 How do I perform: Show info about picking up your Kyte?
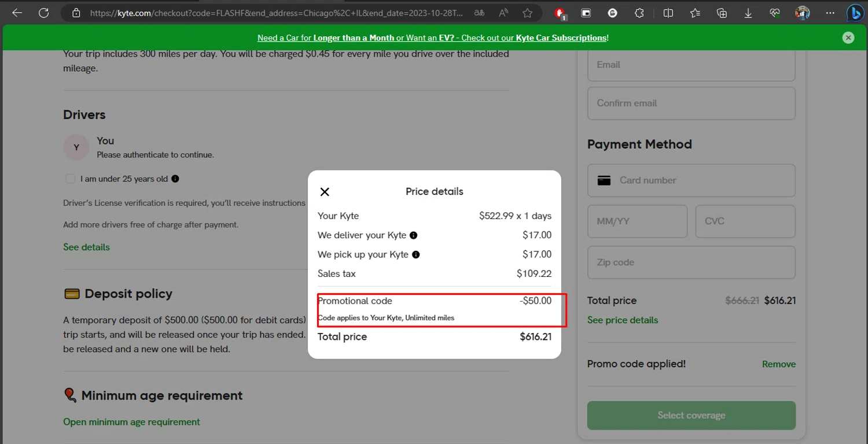point(415,254)
